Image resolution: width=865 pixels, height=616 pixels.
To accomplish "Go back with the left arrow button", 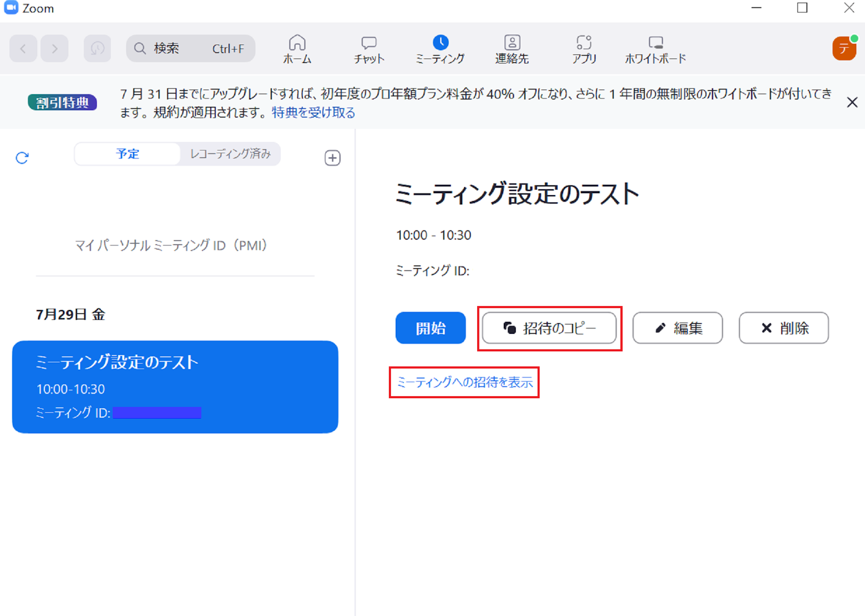I will pos(23,49).
